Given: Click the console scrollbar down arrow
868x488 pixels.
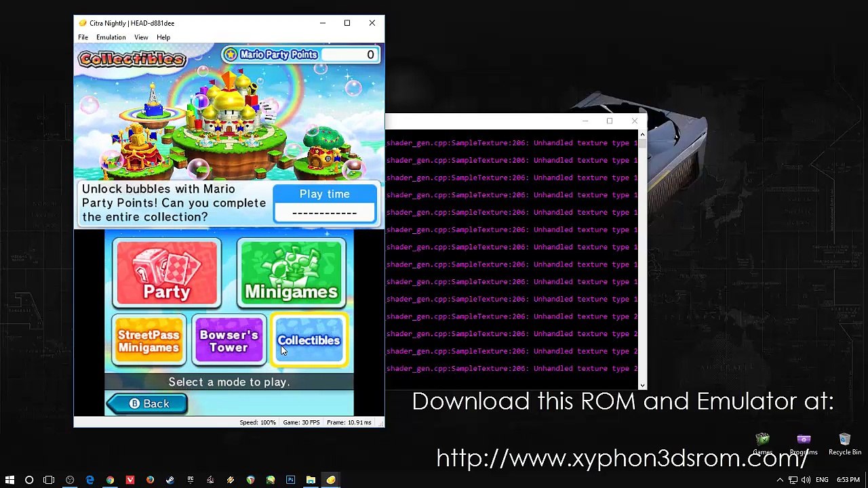Looking at the screenshot, I should pyautogui.click(x=642, y=384).
